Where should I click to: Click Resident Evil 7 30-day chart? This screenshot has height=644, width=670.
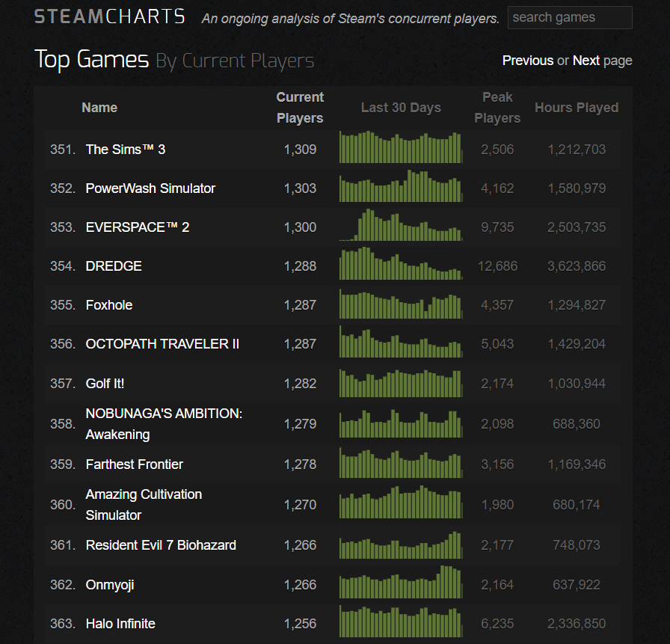pos(401,545)
